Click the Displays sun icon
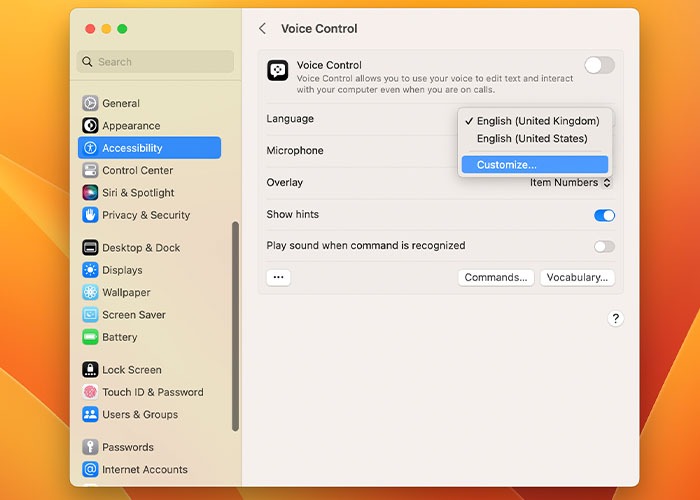 (x=90, y=270)
